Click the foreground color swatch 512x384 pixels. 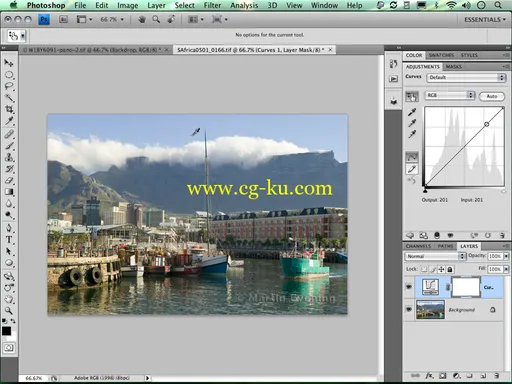[x=6, y=331]
